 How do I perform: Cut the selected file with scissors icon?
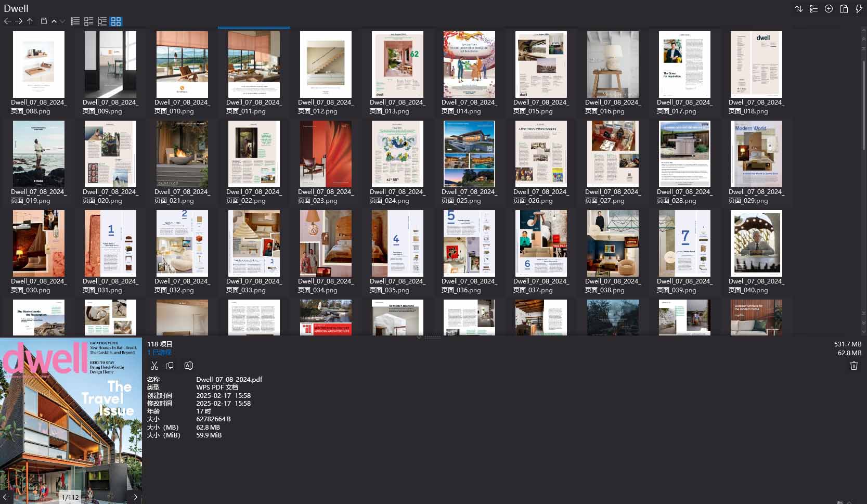(154, 366)
